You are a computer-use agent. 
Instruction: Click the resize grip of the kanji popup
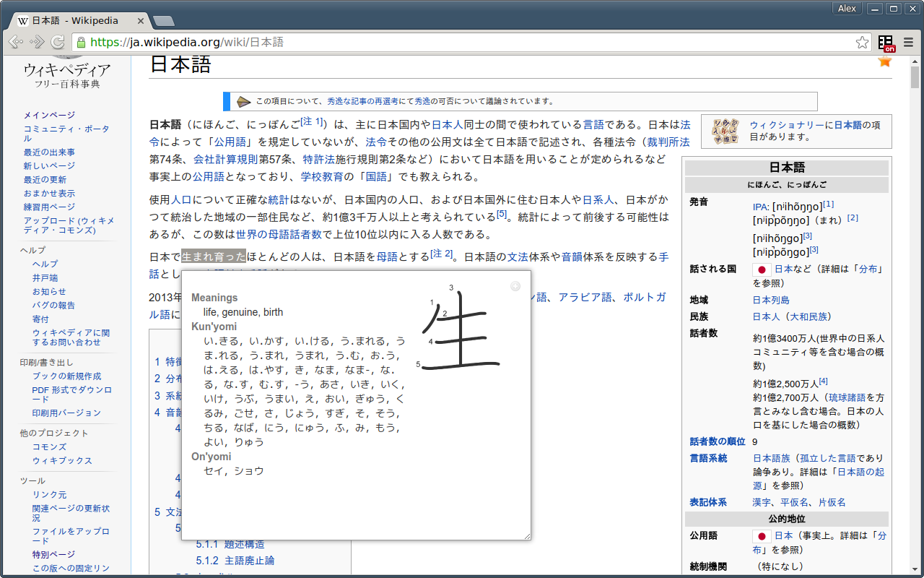(527, 535)
